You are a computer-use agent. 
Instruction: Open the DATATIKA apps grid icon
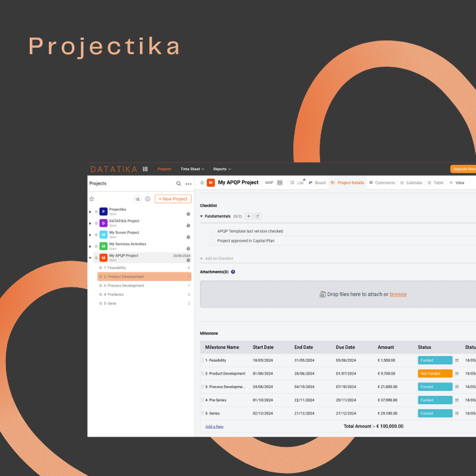pos(145,169)
